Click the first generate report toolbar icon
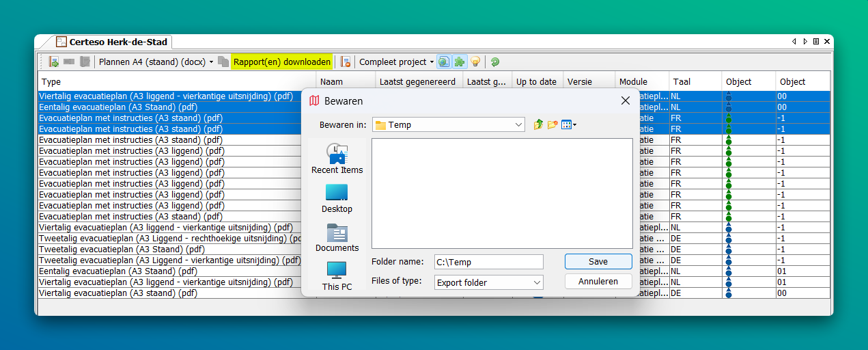Screen dimensions: 868x350 coord(53,62)
